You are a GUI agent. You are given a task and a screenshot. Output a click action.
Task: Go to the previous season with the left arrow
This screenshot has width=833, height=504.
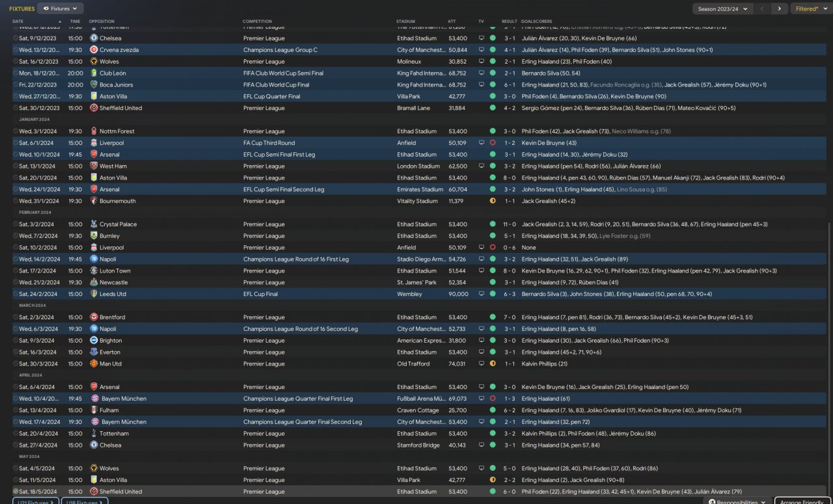[x=763, y=8]
